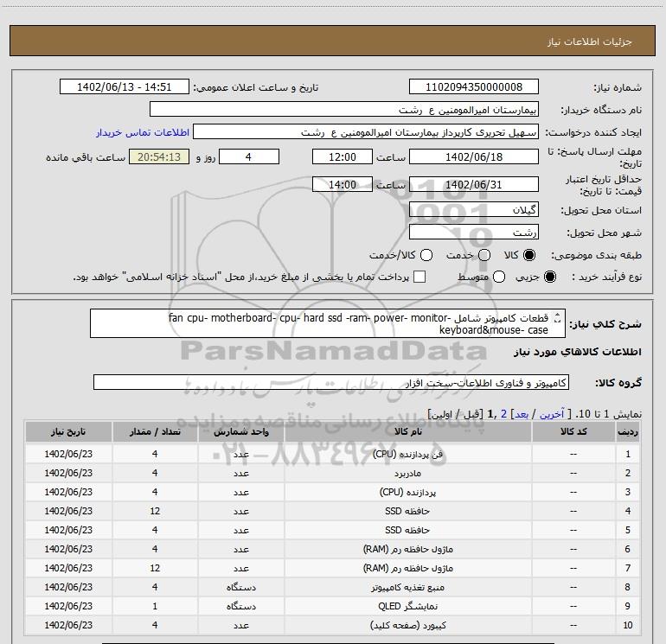
Task: Click the general description text area
Action: pyautogui.click(x=328, y=323)
